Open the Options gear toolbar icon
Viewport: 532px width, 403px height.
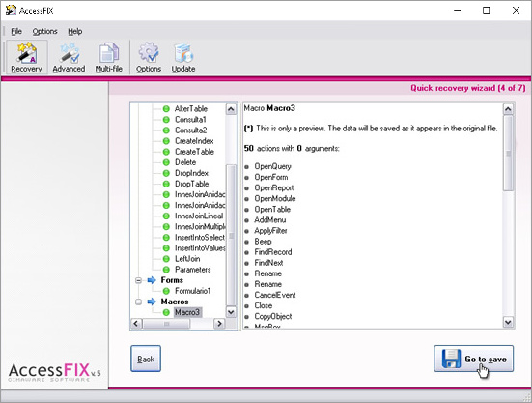coord(149,57)
